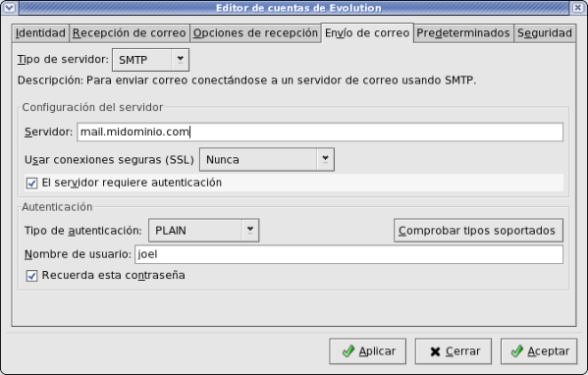
Task: Click the Cerrar button
Action: 453,351
